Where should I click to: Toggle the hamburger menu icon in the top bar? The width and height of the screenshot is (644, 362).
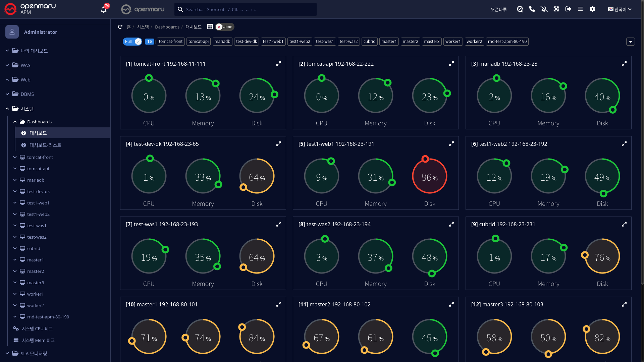coord(580,9)
